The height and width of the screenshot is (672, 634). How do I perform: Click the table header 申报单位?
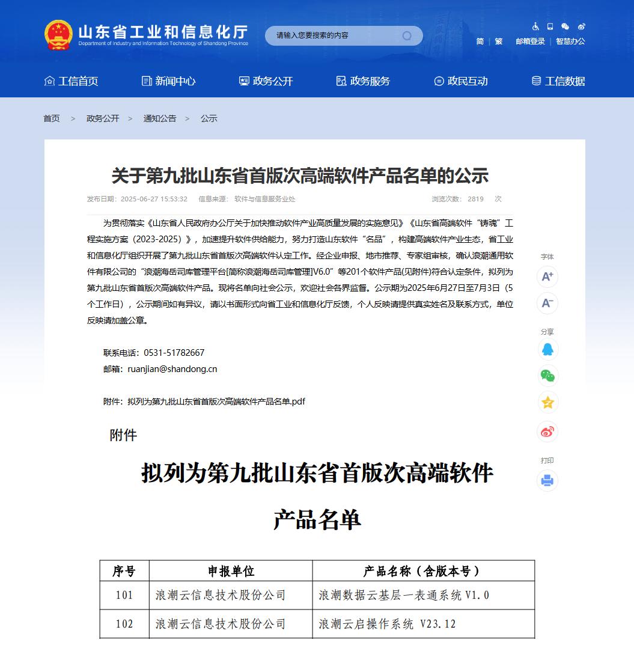(x=231, y=571)
